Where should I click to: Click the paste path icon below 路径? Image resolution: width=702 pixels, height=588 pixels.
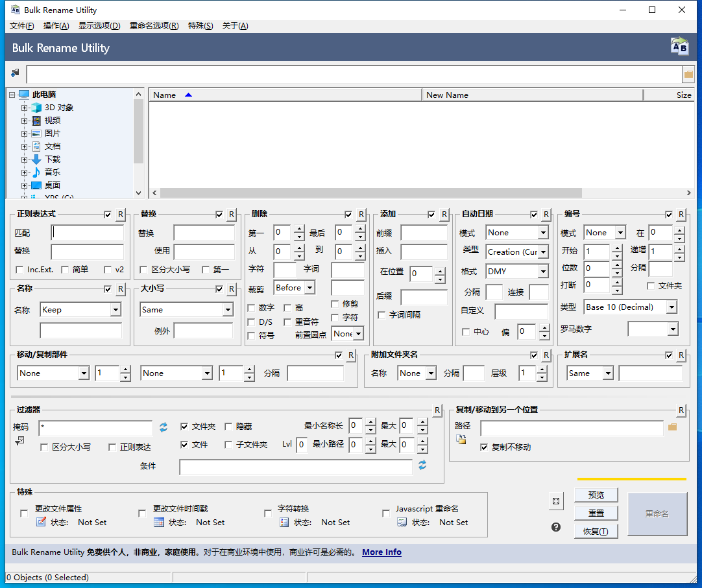pyautogui.click(x=461, y=439)
